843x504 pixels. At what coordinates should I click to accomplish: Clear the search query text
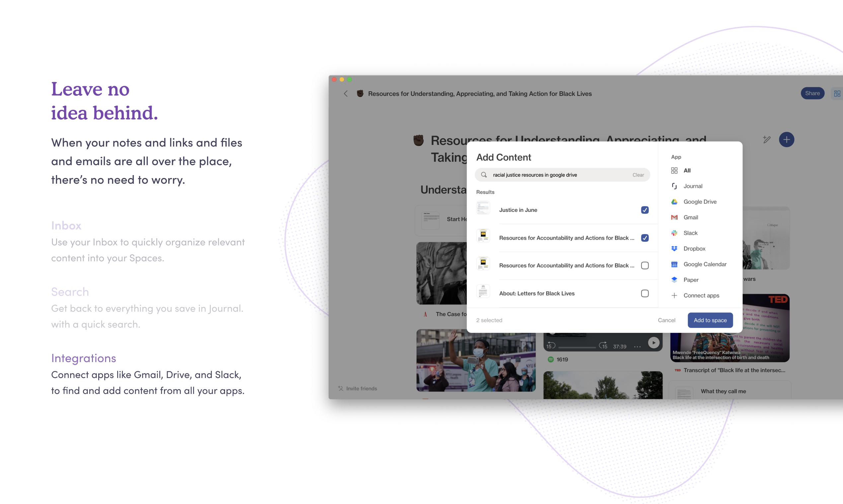click(638, 174)
